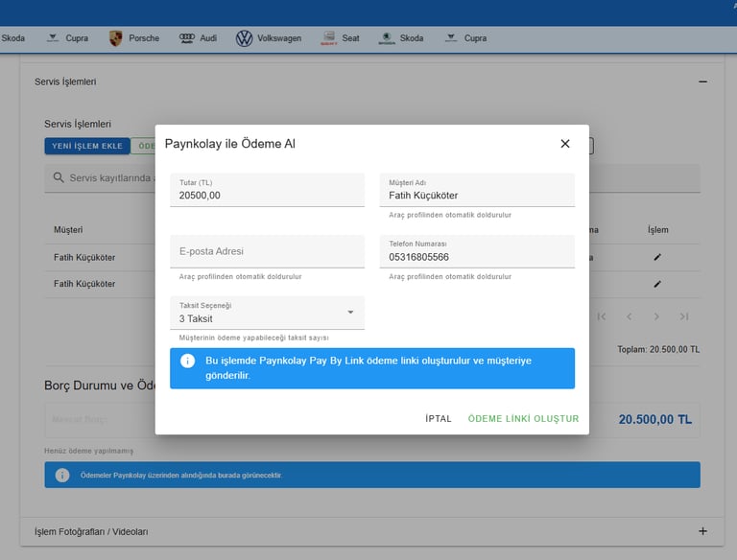Click second Fatih Küçüköter table cell
Viewport: 737px width, 560px height.
pos(84,284)
